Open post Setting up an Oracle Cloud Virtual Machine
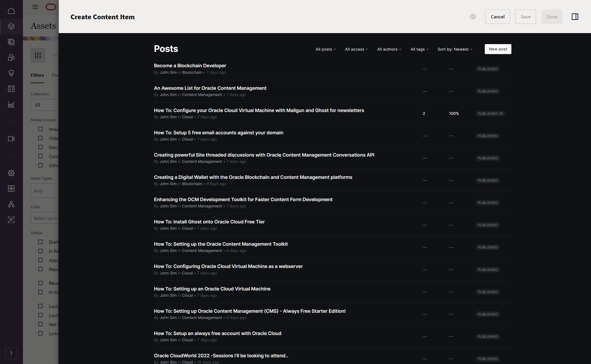 (x=212, y=289)
